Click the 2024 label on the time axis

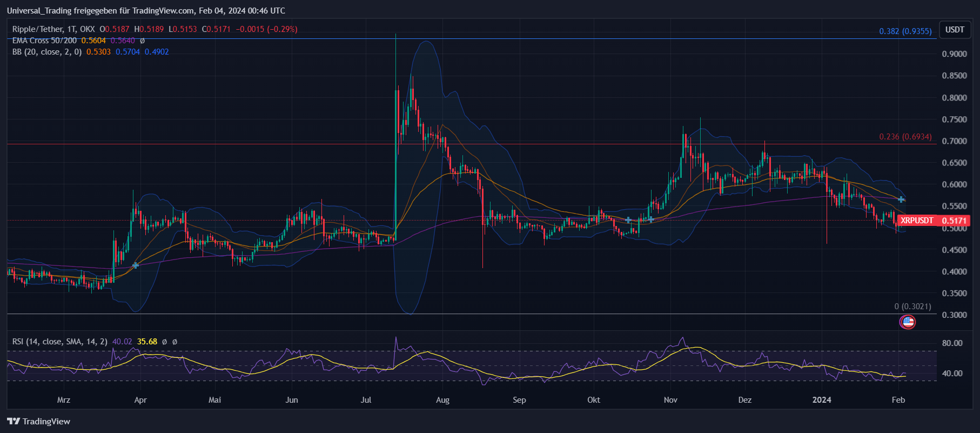822,400
